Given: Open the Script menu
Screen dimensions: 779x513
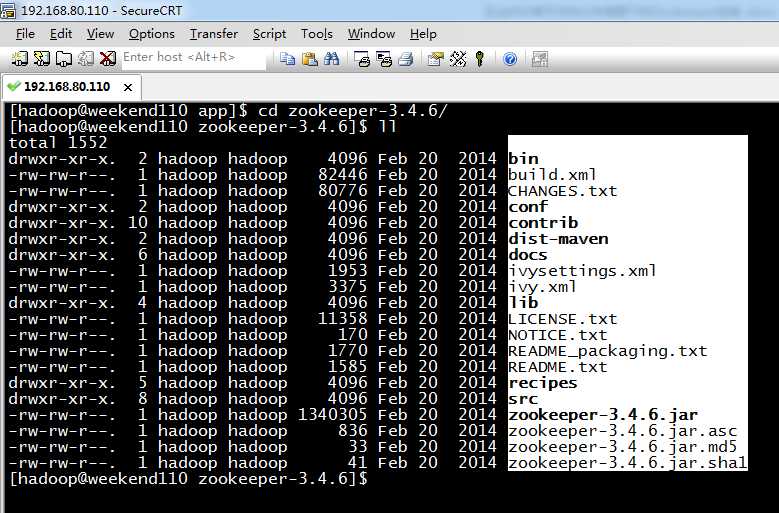Looking at the screenshot, I should (x=269, y=34).
